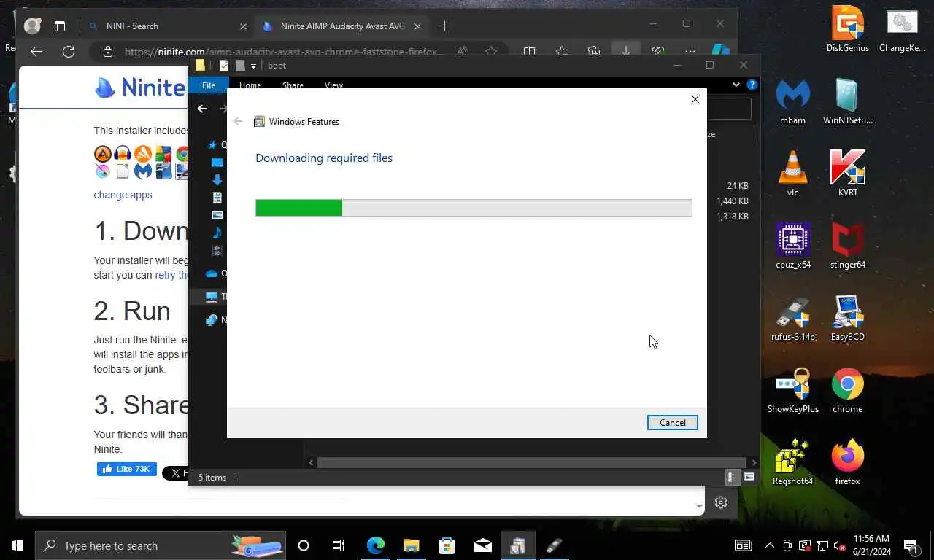This screenshot has height=560, width=934.
Task: Select OneDrive cloud in Explorer navigation pane
Action: click(212, 273)
